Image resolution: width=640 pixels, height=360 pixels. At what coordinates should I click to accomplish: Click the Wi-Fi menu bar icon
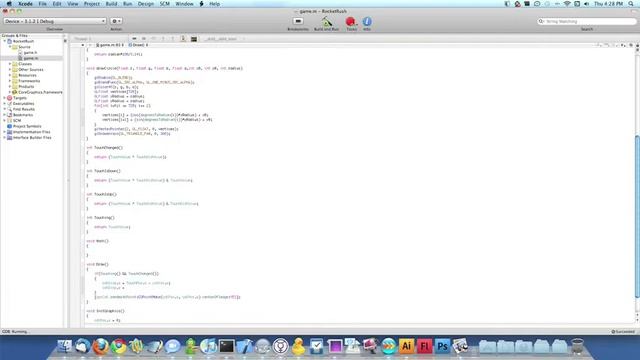tap(567, 4)
